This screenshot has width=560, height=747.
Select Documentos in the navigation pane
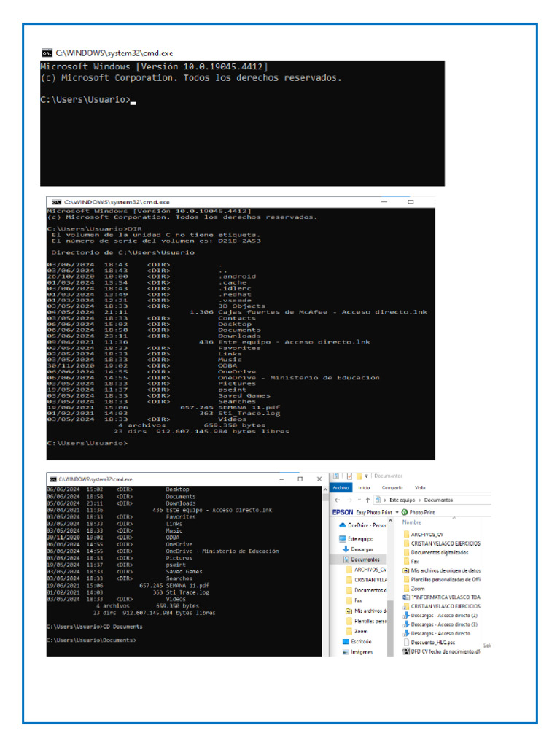pyautogui.click(x=362, y=560)
